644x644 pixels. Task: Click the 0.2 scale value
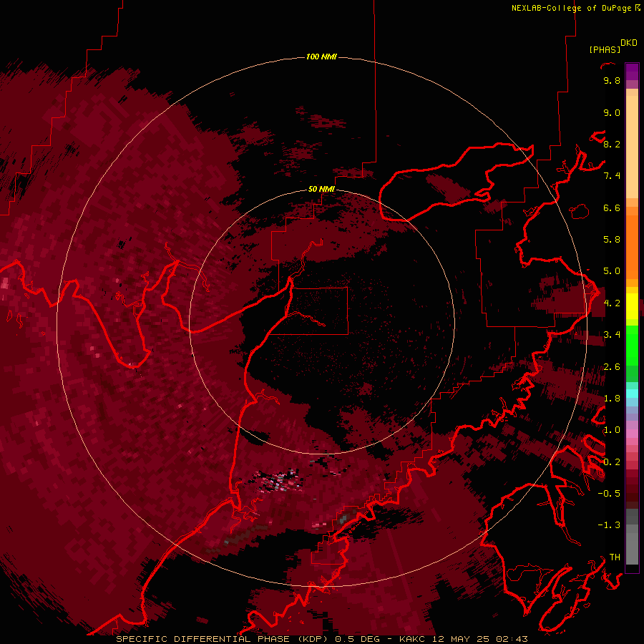point(612,462)
